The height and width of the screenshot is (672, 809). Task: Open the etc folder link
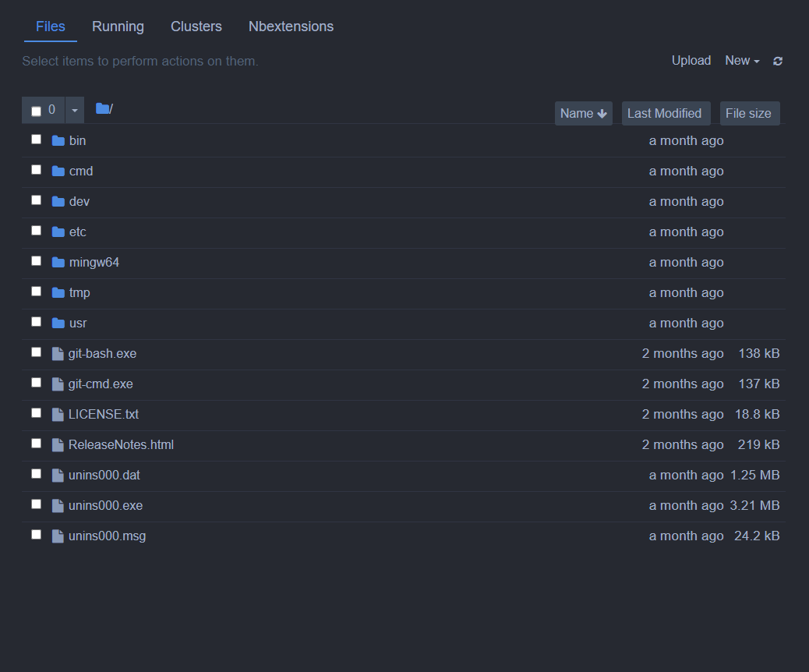click(76, 232)
